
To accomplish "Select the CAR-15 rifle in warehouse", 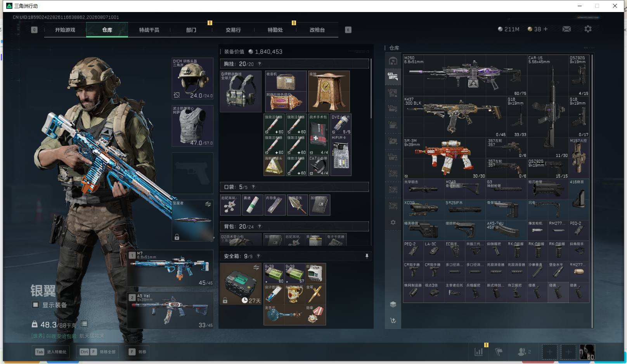I will pos(548,107).
